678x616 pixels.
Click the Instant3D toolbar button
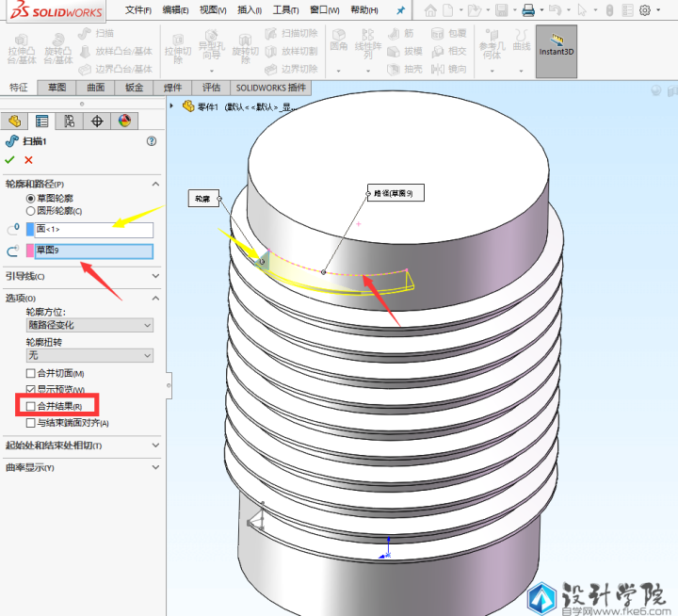(x=555, y=44)
